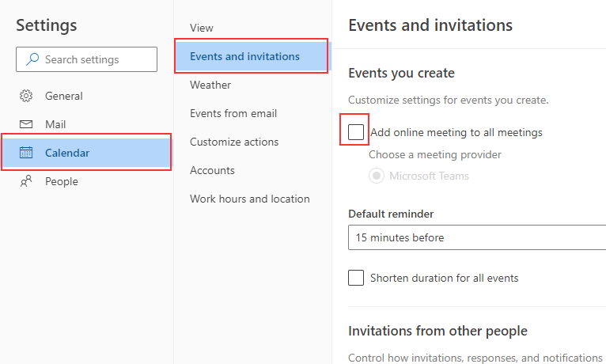Image resolution: width=606 pixels, height=364 pixels.
Task: Switch to General settings category
Action: [x=63, y=96]
